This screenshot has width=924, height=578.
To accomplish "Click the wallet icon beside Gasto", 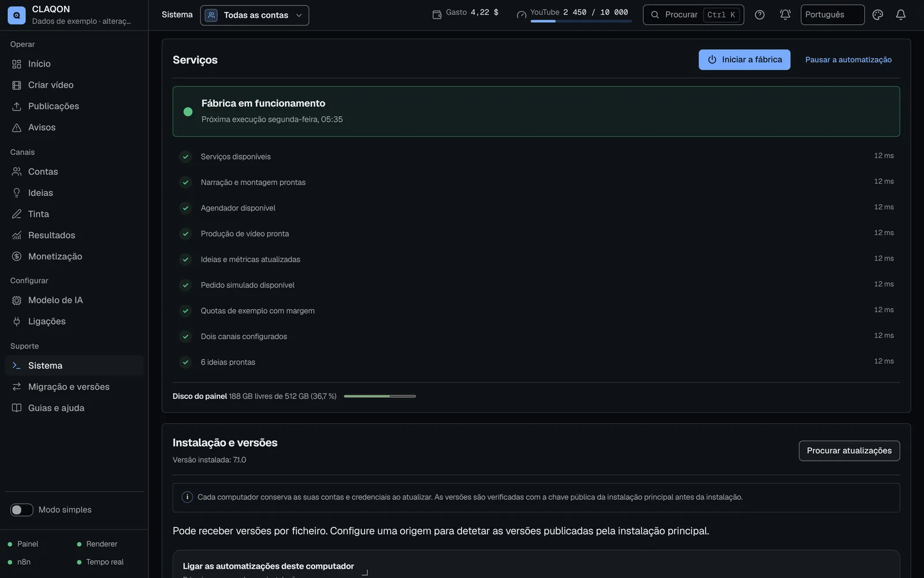I will (437, 14).
